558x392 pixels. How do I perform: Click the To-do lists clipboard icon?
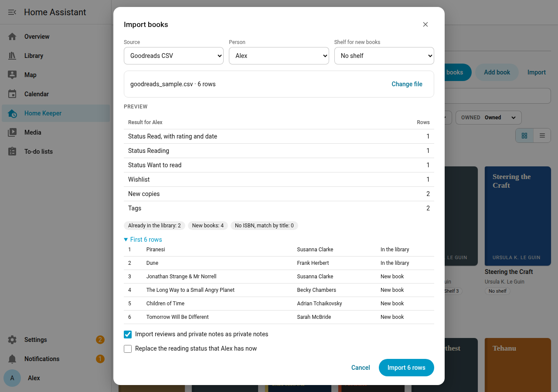pos(12,152)
